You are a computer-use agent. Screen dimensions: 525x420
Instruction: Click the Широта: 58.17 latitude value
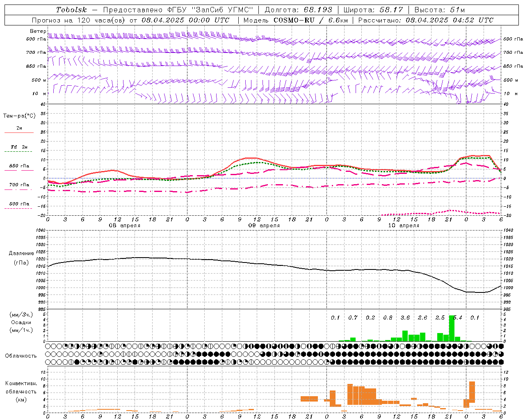[373, 10]
